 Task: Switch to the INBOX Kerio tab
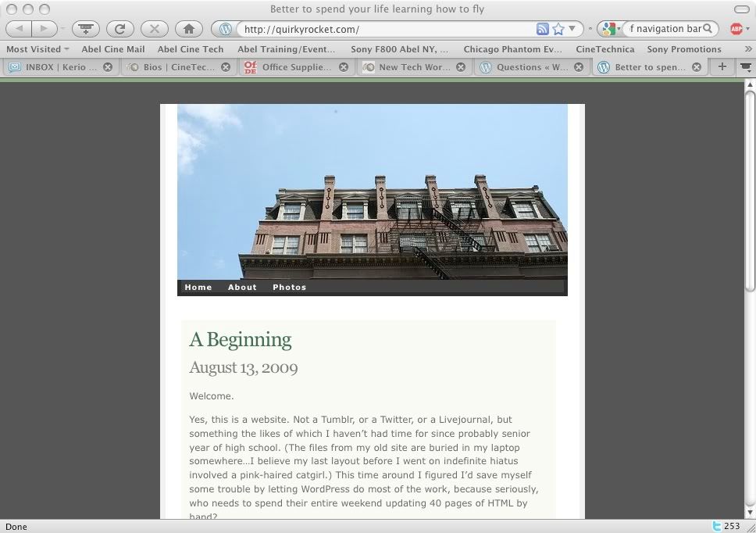pyautogui.click(x=55, y=67)
